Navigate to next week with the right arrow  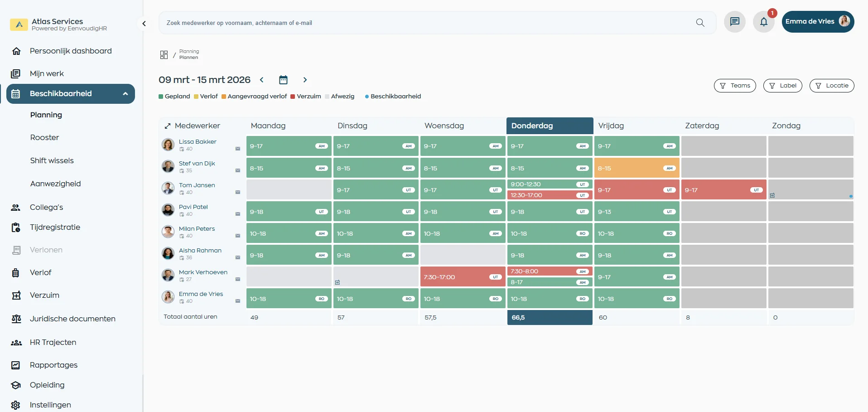point(305,79)
